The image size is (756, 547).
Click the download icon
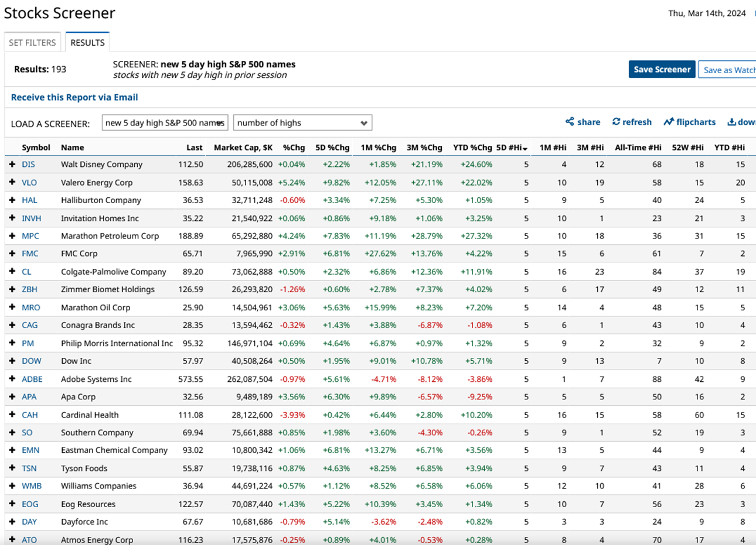pyautogui.click(x=731, y=122)
